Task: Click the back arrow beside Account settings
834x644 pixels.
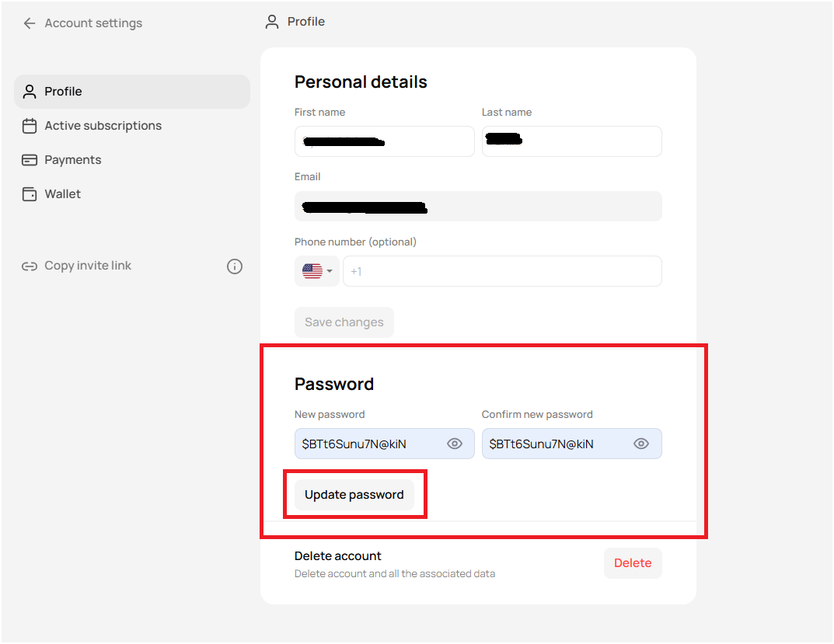Action: pos(29,23)
